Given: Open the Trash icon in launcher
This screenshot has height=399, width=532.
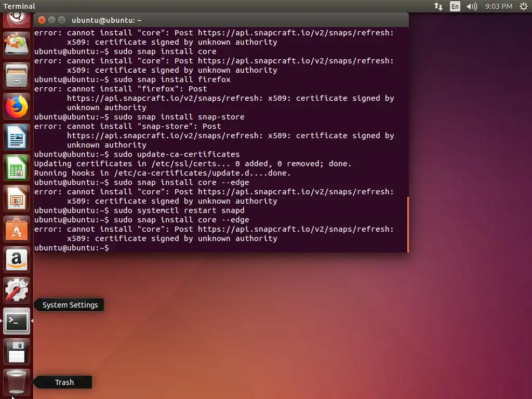Looking at the screenshot, I should coord(16,382).
